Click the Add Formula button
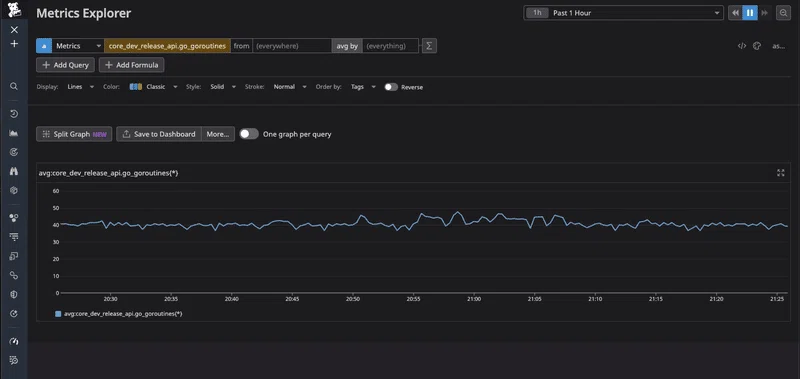This screenshot has height=379, width=800. (132, 65)
